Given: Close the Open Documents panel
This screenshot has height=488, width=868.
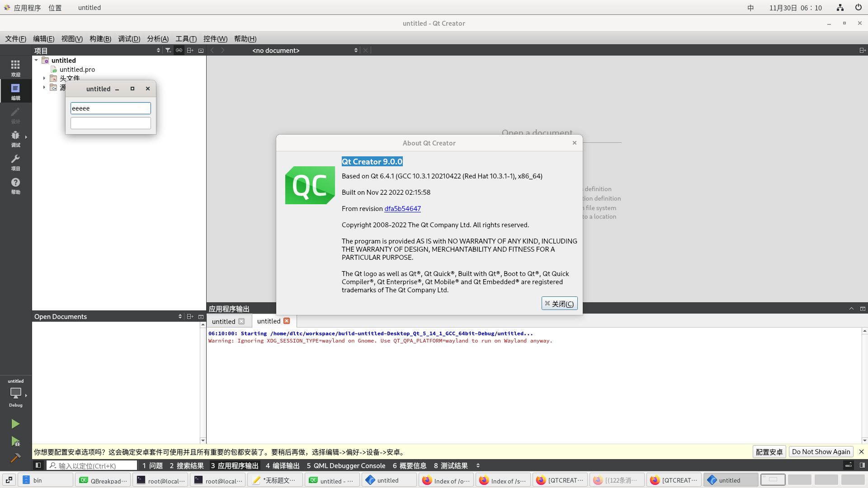Looking at the screenshot, I should (x=201, y=316).
